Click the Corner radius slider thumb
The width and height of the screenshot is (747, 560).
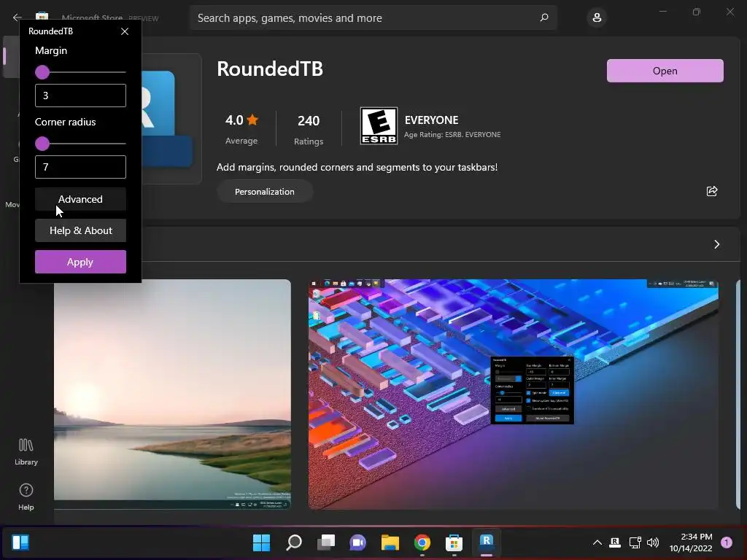[42, 144]
